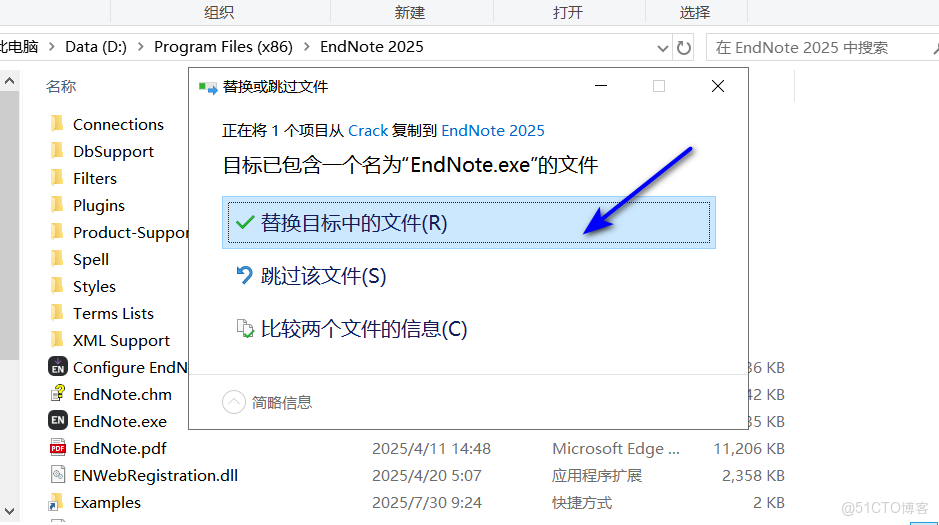Navigate to Data (D:) breadcrumb
This screenshot has width=939, height=525.
(x=96, y=47)
